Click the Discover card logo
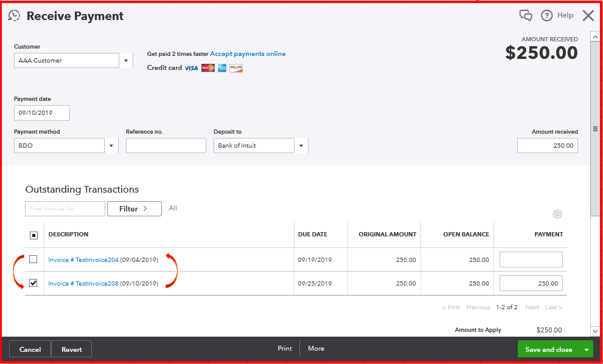This screenshot has width=603, height=364. 236,68
